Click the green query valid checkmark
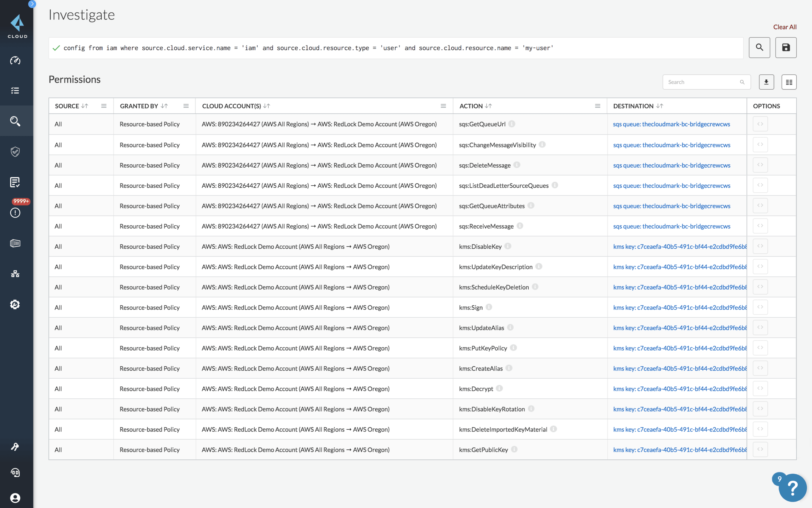 (x=56, y=48)
